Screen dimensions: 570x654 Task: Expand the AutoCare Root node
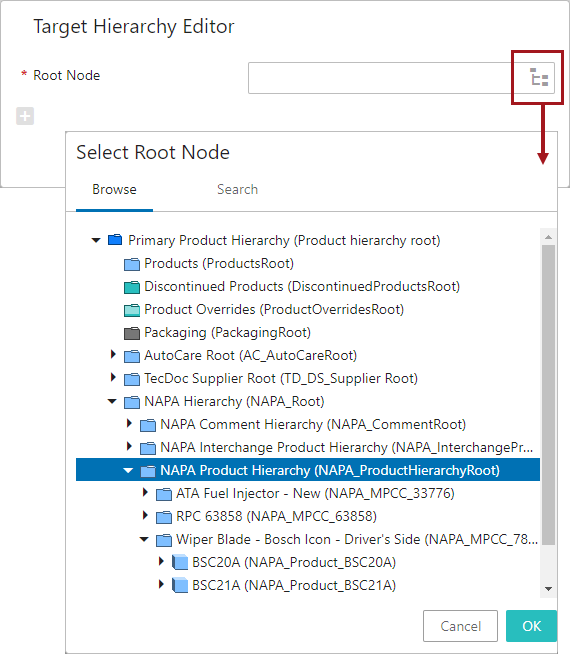coord(113,355)
